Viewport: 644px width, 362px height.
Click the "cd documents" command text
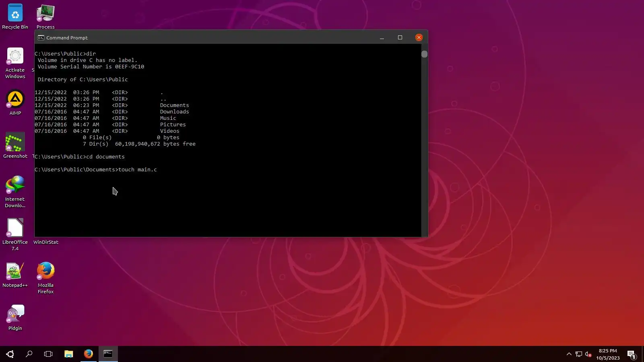pyautogui.click(x=105, y=157)
